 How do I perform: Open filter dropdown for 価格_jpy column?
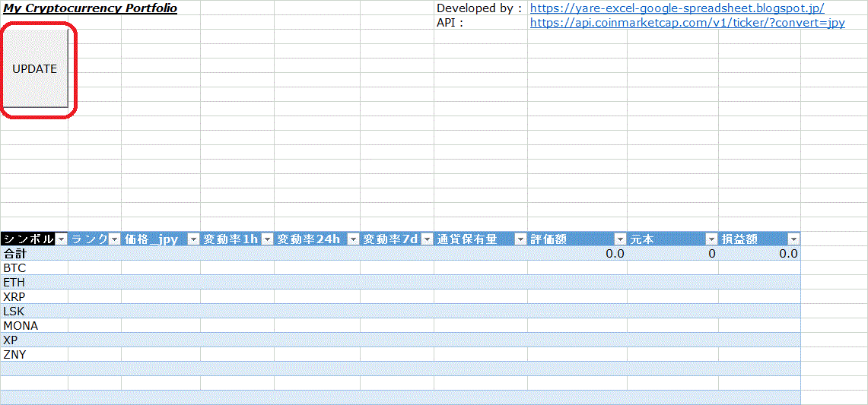tap(193, 239)
